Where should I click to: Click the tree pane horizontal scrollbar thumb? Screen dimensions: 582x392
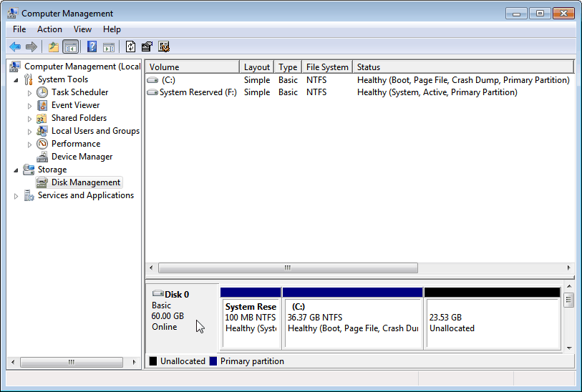tap(72, 362)
